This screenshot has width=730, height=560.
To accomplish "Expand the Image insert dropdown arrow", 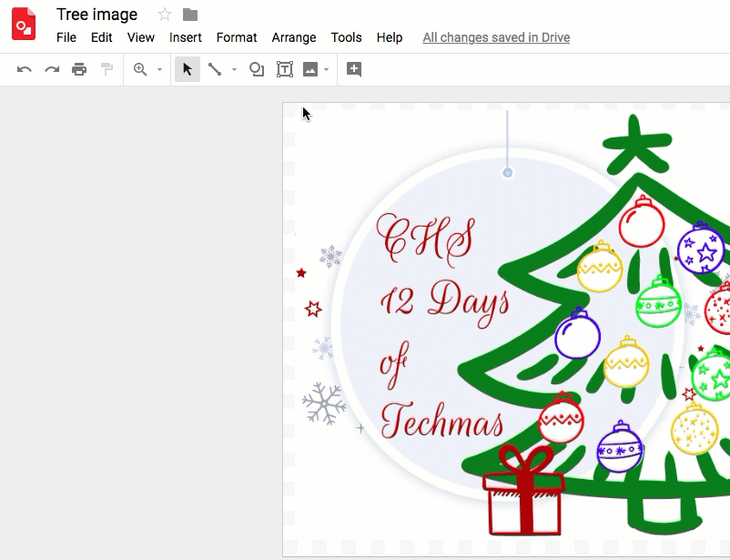I will (x=326, y=70).
